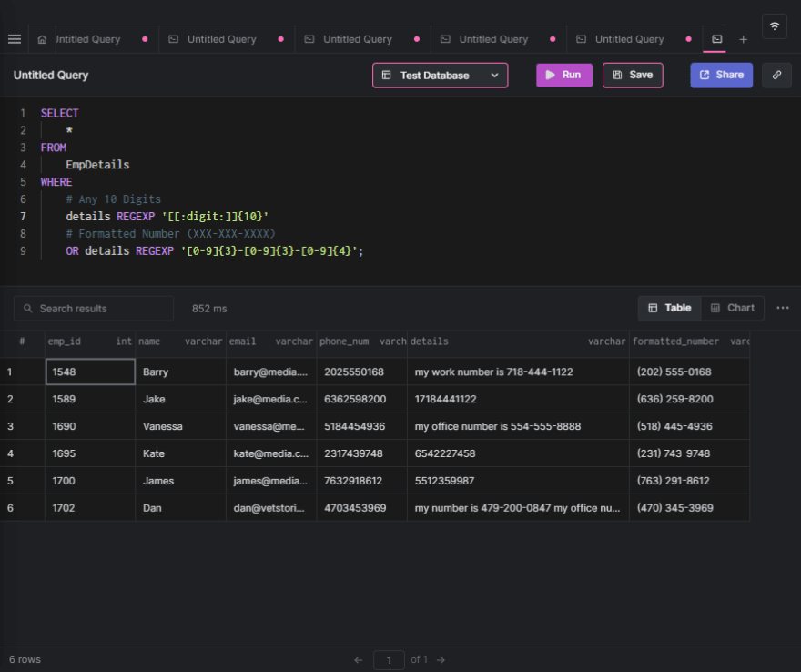Click the Untitled Query title

pyautogui.click(x=51, y=75)
